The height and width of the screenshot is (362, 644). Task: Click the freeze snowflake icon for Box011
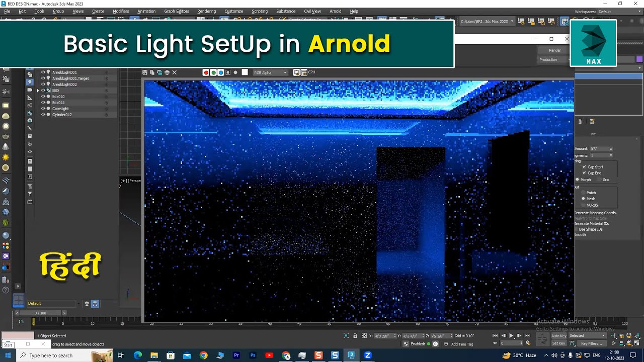tap(106, 103)
